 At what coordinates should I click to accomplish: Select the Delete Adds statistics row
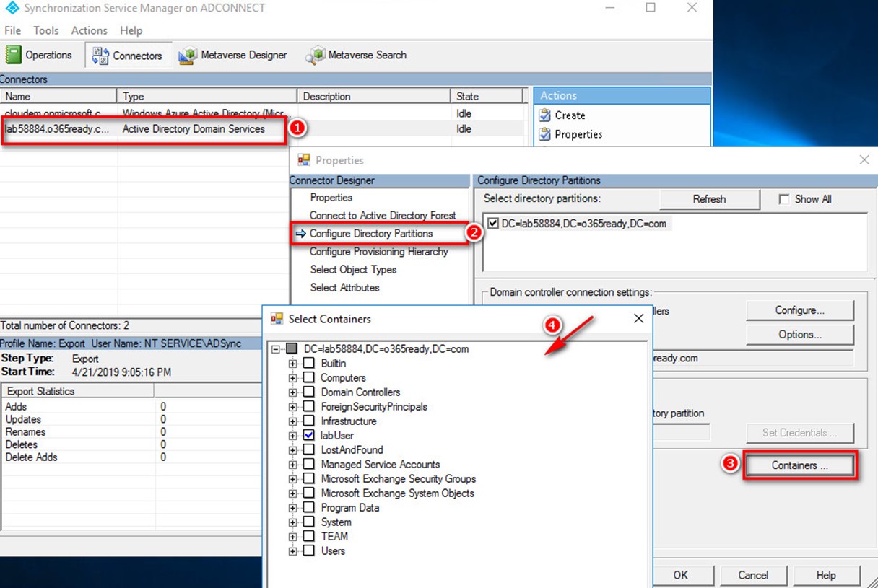[131, 457]
